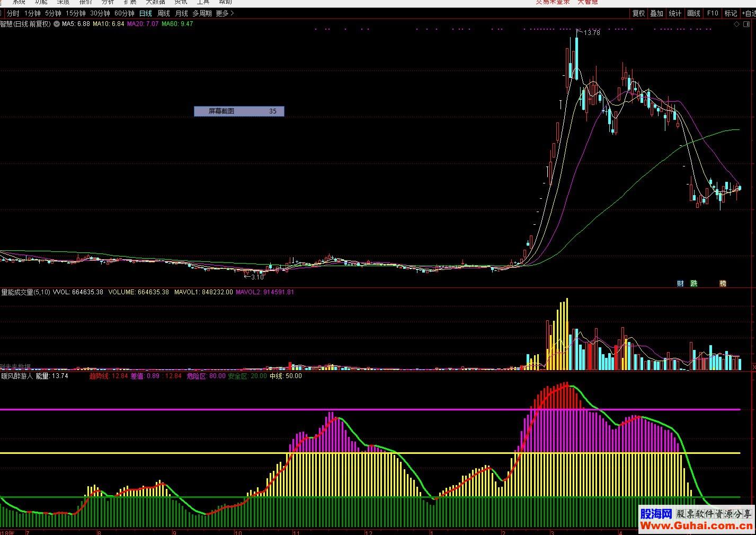The image size is (756, 535).
Task: Open the 工具 menu
Action: [203, 2]
